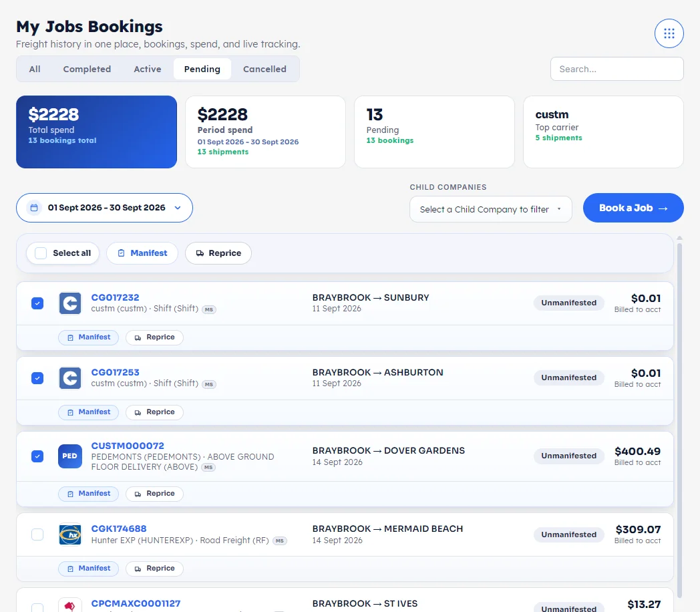Image resolution: width=700 pixels, height=612 pixels.
Task: Click the BRAYBROOK → ST IVES route text
Action: tap(365, 604)
